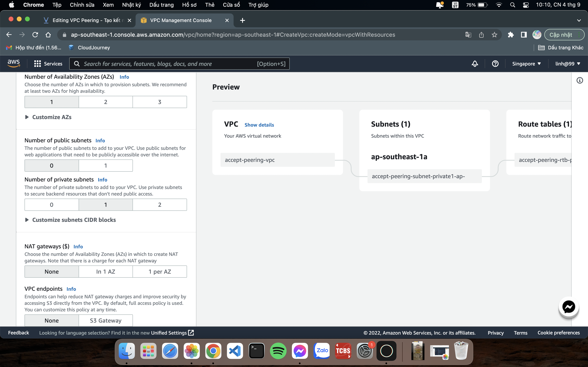The image size is (588, 367).
Task: Select 2 Availability Zones
Action: click(x=105, y=102)
